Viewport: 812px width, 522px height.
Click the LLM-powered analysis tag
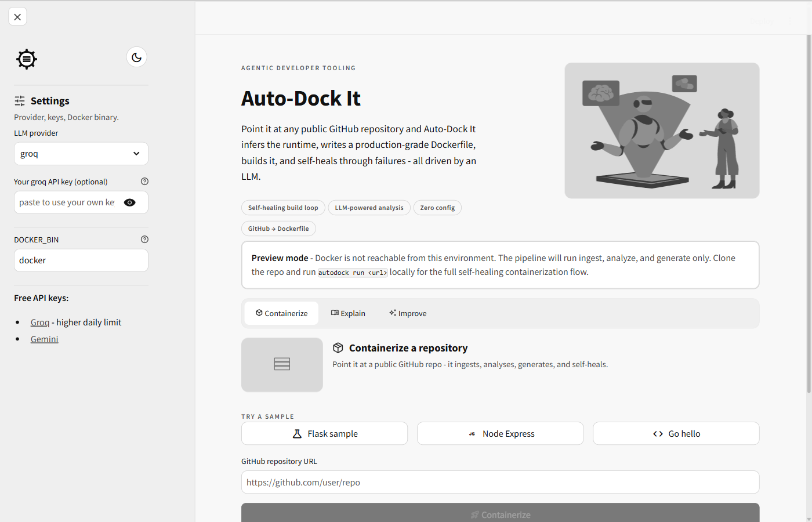tap(369, 208)
